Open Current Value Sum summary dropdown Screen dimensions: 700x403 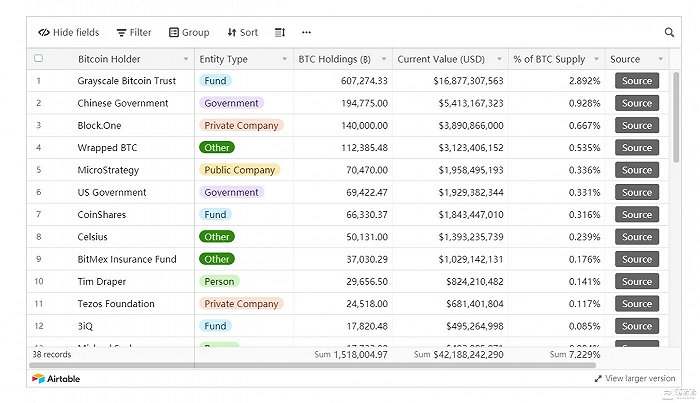[x=458, y=354]
